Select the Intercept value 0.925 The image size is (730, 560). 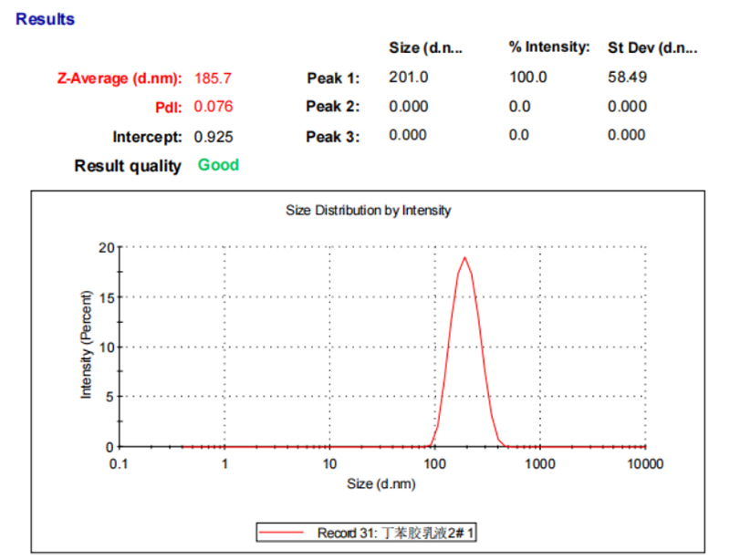[214, 137]
